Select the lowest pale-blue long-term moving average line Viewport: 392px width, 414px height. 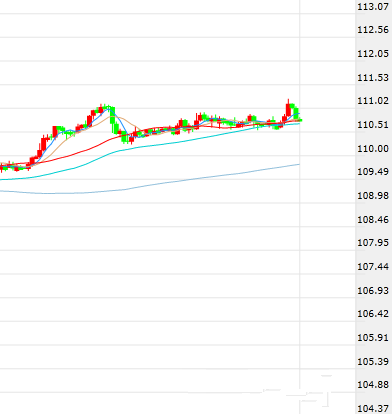click(150, 186)
